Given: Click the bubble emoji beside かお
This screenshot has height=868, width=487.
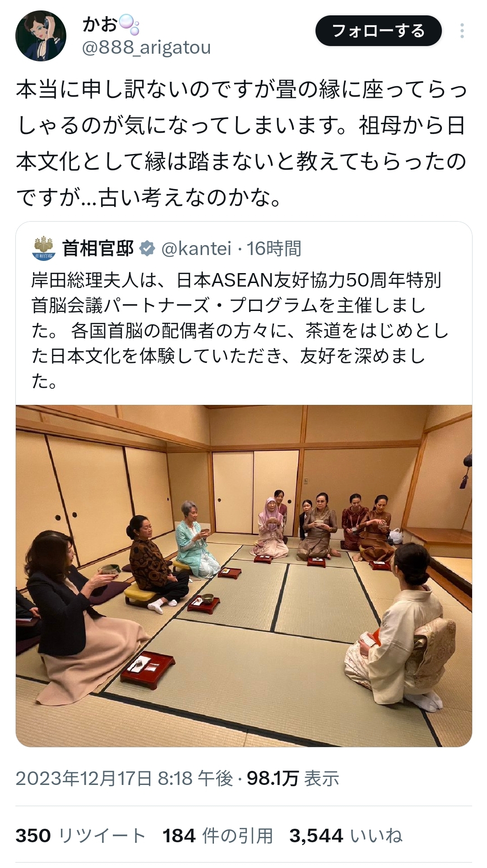Looking at the screenshot, I should 129,24.
